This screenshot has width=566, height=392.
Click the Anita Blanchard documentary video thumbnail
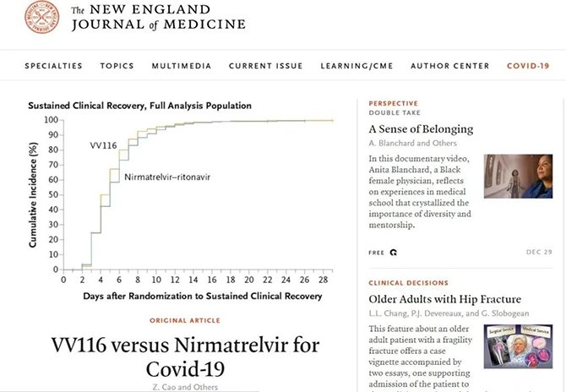coord(518,177)
